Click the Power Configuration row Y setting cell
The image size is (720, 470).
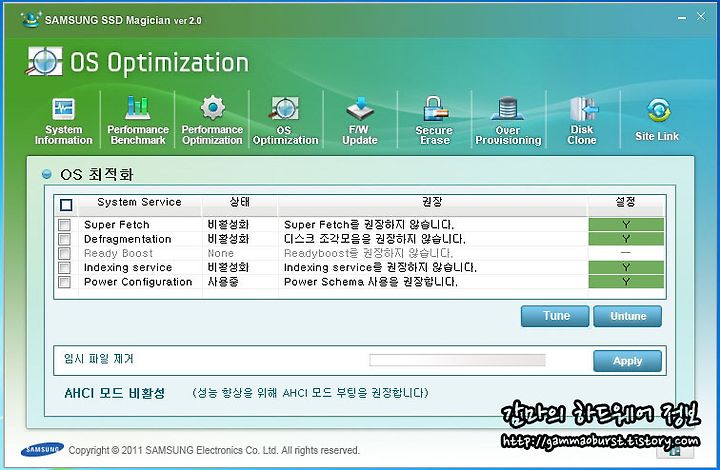coord(626,282)
